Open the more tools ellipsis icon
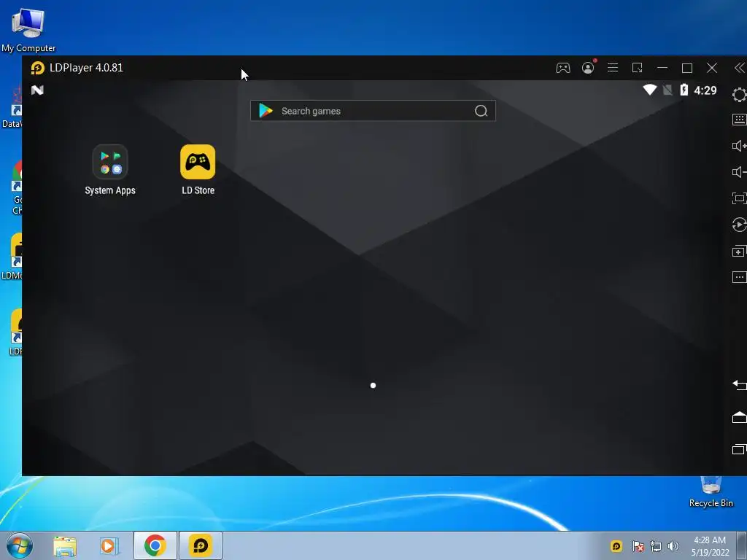This screenshot has width=747, height=560. (x=740, y=277)
